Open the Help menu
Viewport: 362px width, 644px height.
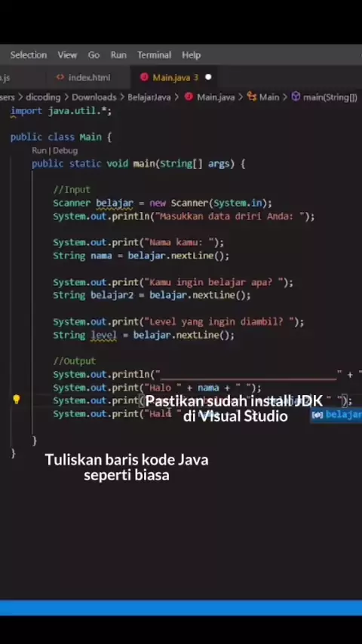pyautogui.click(x=191, y=54)
